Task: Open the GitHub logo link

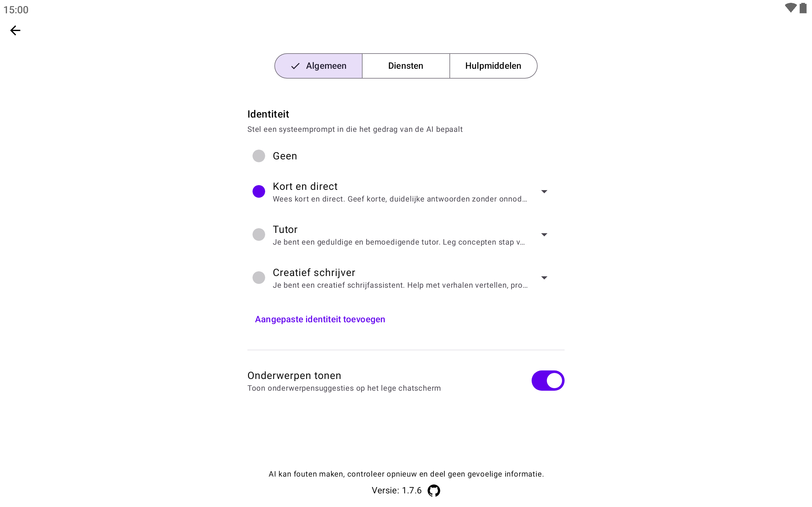Action: (x=434, y=491)
